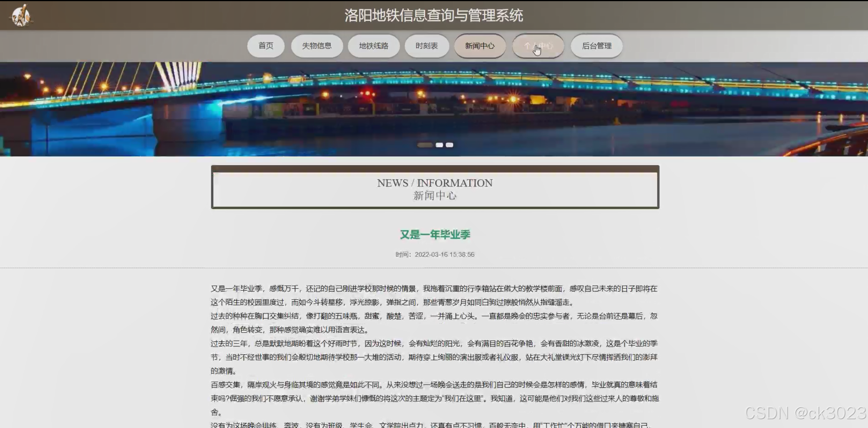Click the CSDN @ck3023 watermark
Viewport: 868px width, 428px height.
tap(805, 413)
